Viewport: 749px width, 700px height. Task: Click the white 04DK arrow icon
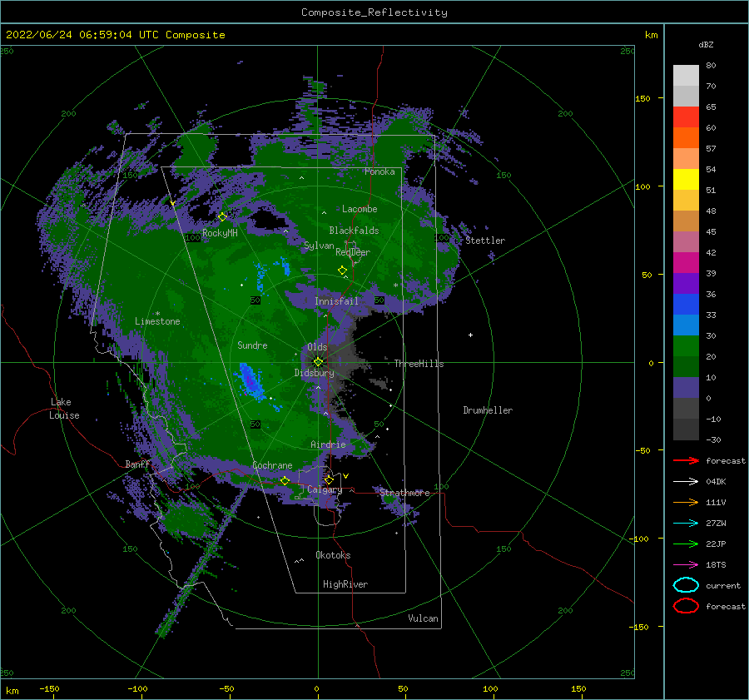tap(686, 482)
